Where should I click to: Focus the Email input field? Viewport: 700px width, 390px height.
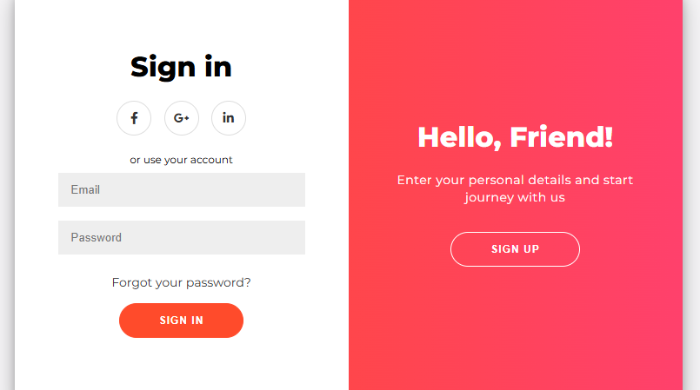tap(181, 190)
